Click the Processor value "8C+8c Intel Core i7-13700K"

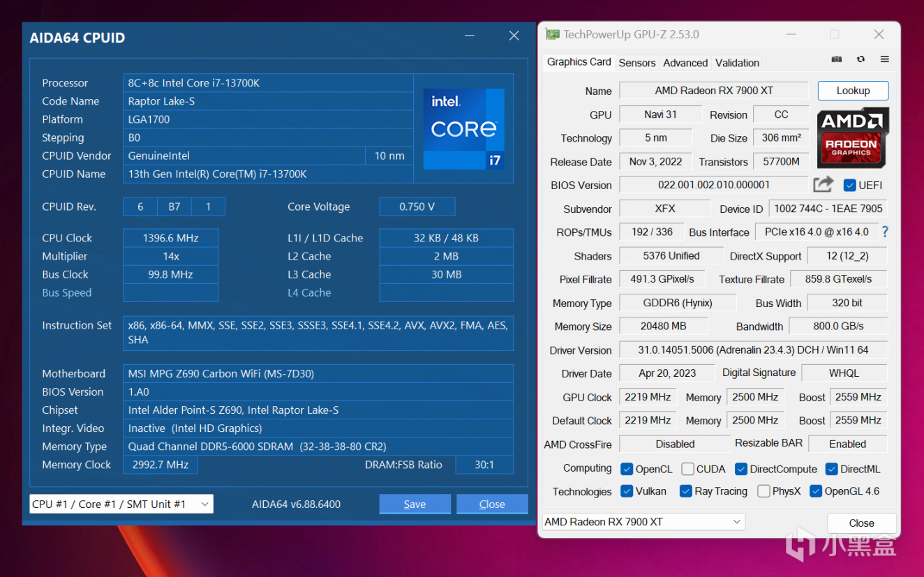point(269,83)
